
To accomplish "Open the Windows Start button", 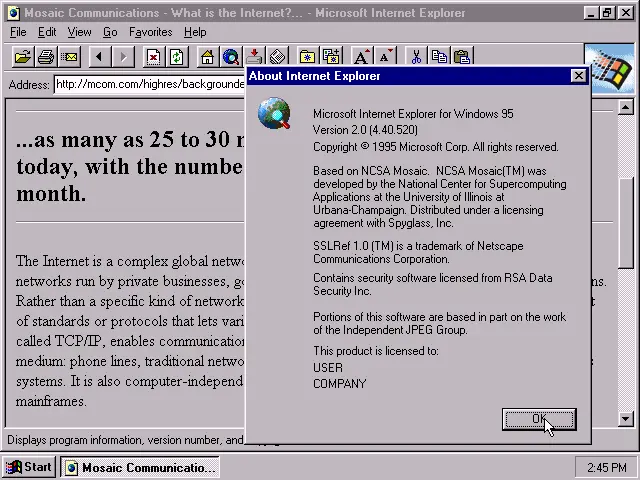I will tap(29, 467).
